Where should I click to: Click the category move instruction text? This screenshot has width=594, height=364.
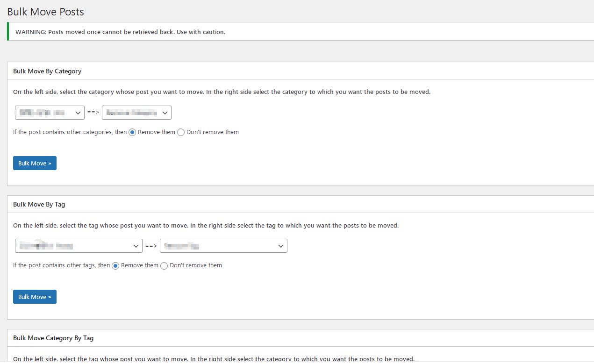pyautogui.click(x=222, y=92)
